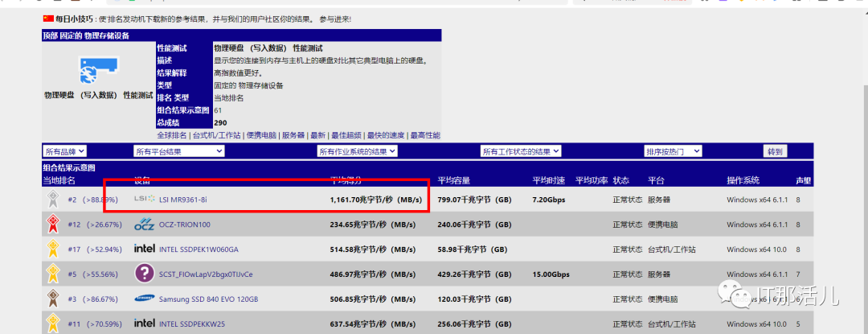The image size is (868, 334).
Task: Click the 总成绩 value 290
Action: coord(220,122)
